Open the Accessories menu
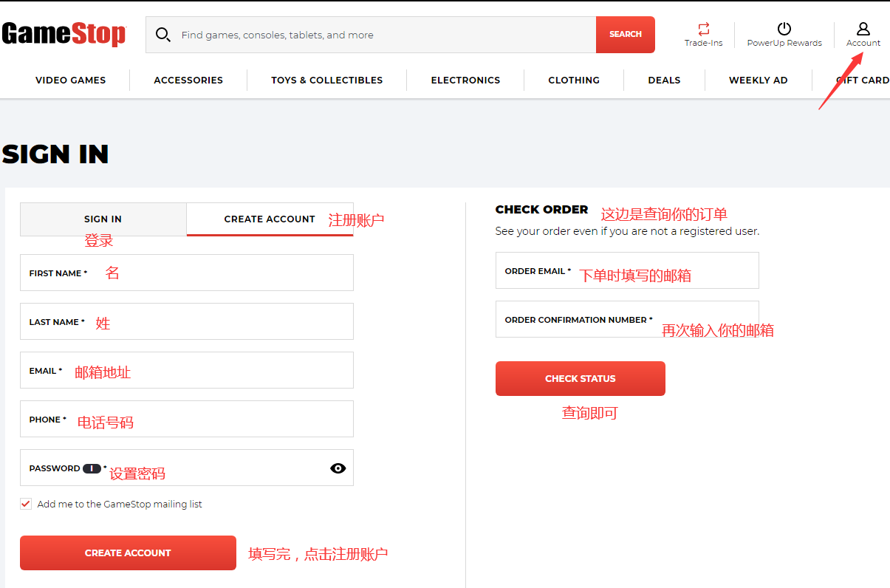 (x=188, y=80)
